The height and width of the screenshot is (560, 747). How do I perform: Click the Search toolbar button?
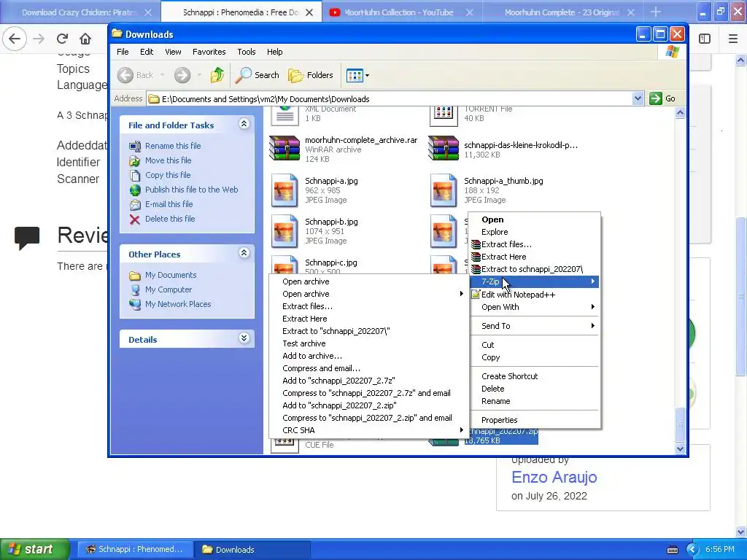tap(258, 75)
